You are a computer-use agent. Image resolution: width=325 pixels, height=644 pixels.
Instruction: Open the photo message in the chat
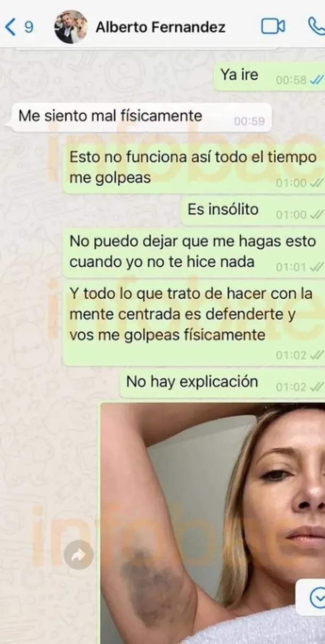tap(213, 523)
